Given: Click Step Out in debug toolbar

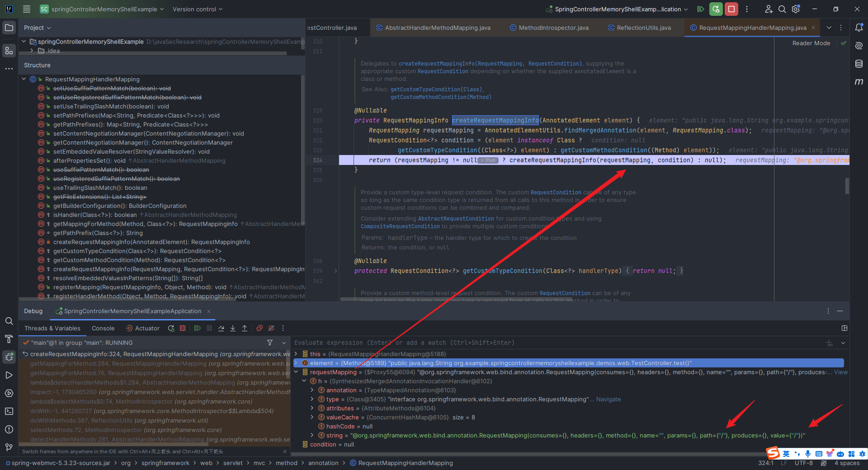Looking at the screenshot, I should pos(245,329).
